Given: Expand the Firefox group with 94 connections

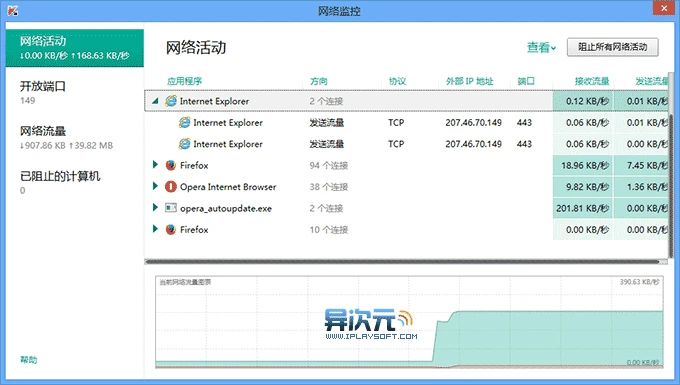Looking at the screenshot, I should pyautogui.click(x=155, y=165).
